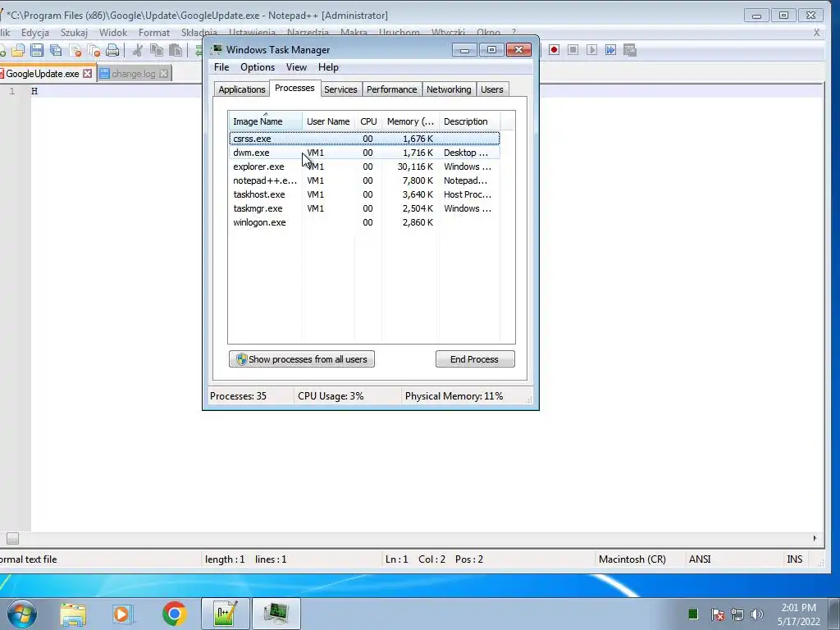
Task: Open the Action Center flag tray icon
Action: point(717,614)
